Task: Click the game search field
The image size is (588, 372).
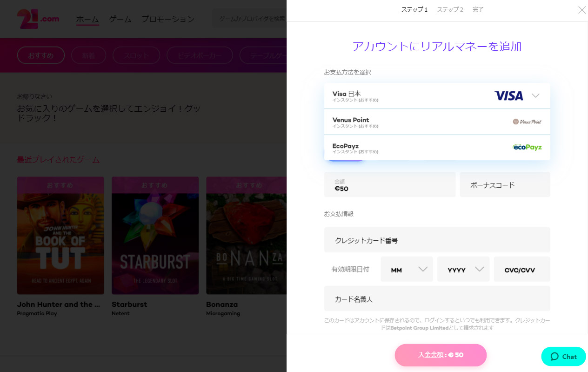Action: (250, 19)
